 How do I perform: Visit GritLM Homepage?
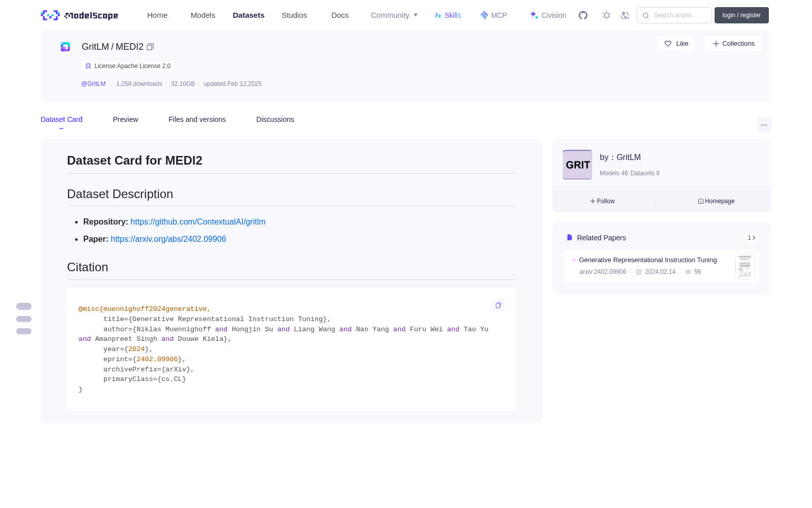716,201
